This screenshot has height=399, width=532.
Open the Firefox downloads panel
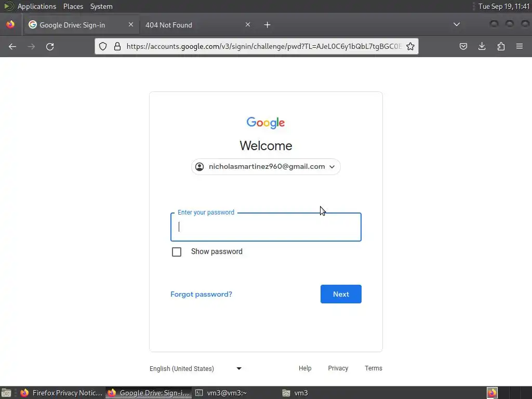click(x=482, y=46)
